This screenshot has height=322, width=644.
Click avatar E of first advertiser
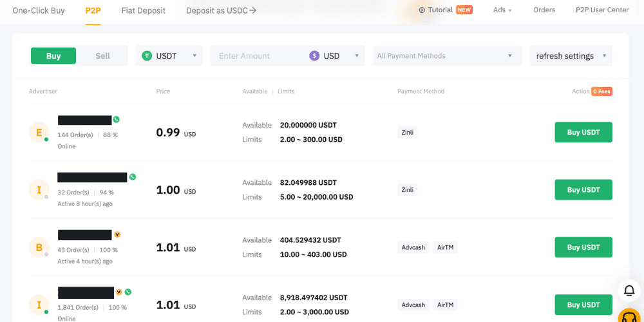pos(39,133)
